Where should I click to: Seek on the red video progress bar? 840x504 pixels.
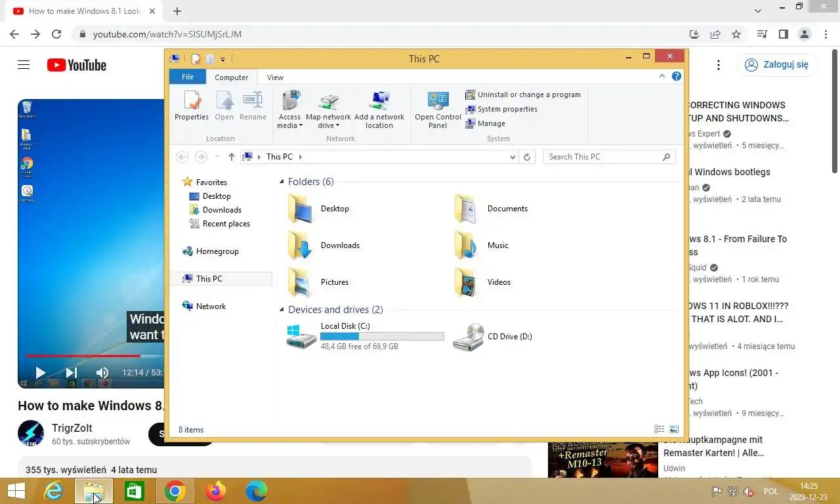click(x=83, y=356)
